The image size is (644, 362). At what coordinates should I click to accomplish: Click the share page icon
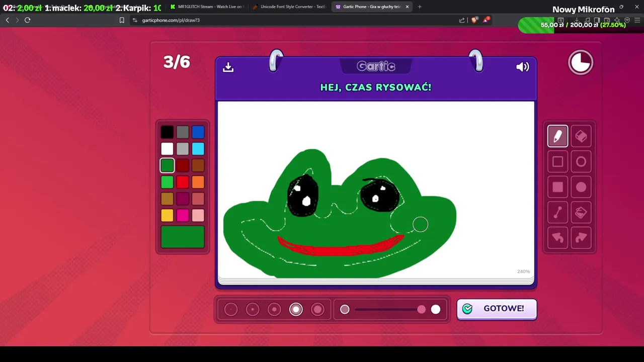(x=462, y=20)
